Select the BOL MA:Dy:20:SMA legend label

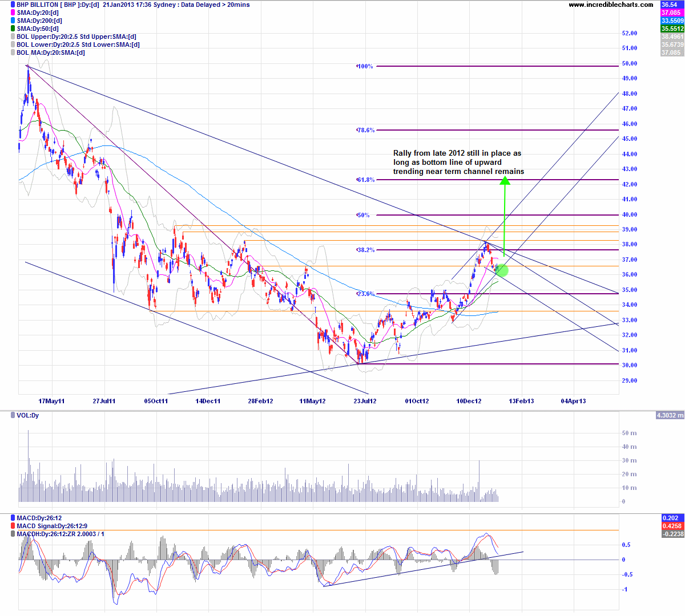click(51, 52)
